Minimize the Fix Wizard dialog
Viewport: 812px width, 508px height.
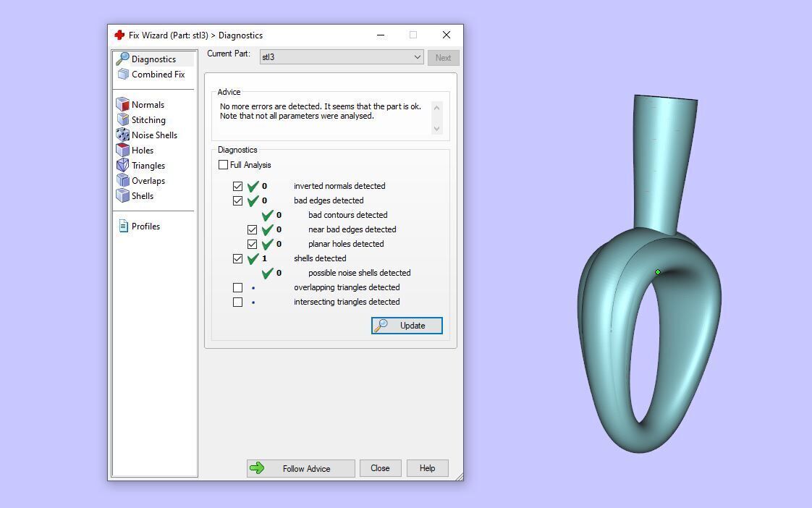(381, 35)
